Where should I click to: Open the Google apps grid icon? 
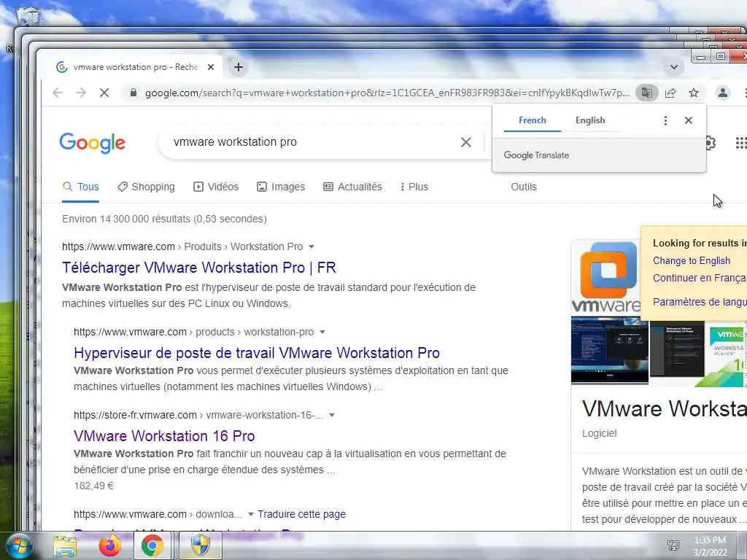coord(741,142)
